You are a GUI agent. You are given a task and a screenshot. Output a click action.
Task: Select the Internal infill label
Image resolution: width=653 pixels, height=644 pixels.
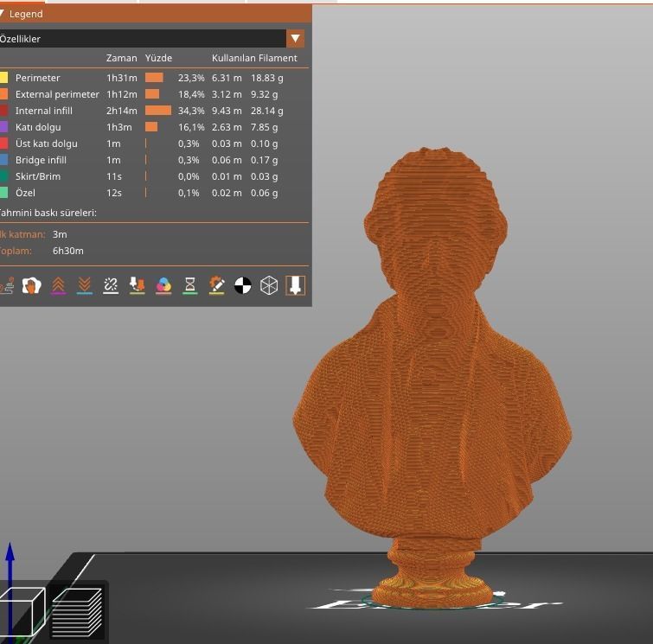[x=44, y=111]
